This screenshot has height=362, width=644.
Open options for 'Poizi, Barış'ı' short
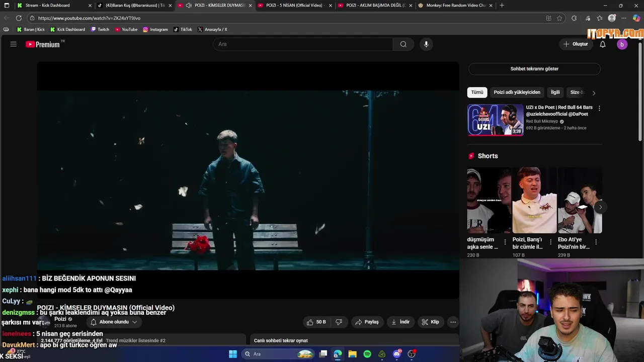point(550,242)
